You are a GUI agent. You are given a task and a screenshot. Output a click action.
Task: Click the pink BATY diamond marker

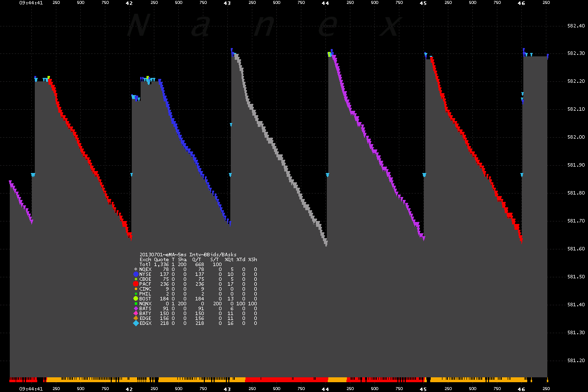136,313
